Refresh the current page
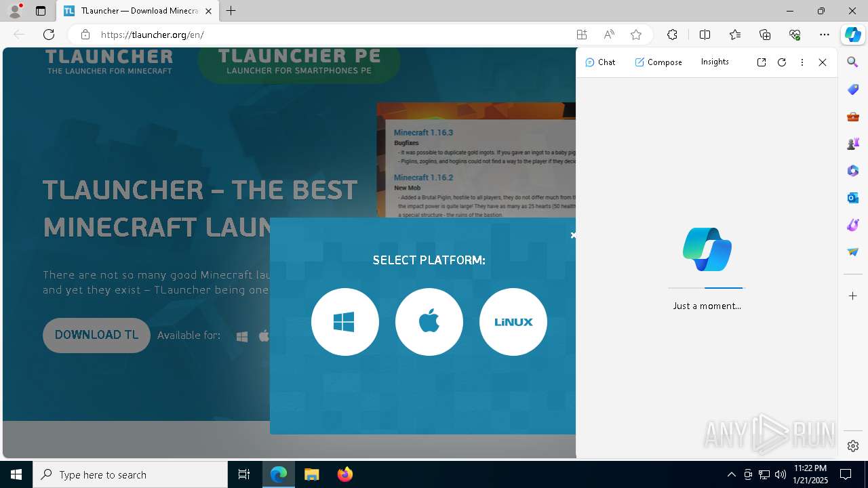Image resolution: width=868 pixels, height=488 pixels. 49,35
